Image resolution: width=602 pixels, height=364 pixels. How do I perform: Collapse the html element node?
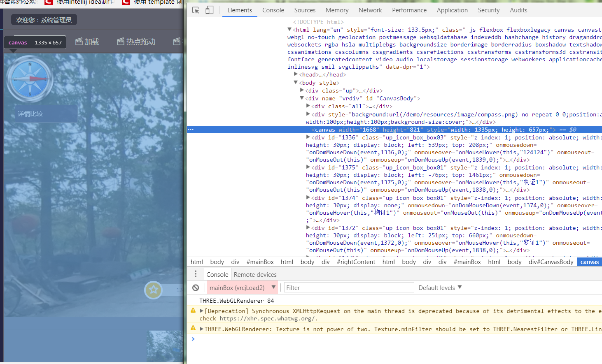pyautogui.click(x=289, y=30)
